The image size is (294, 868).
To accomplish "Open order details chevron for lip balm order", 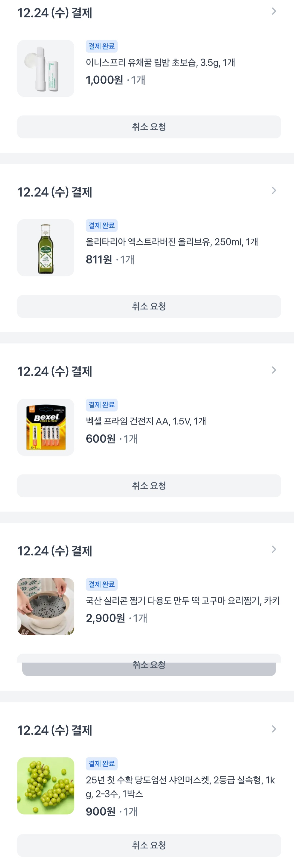I will [x=274, y=11].
